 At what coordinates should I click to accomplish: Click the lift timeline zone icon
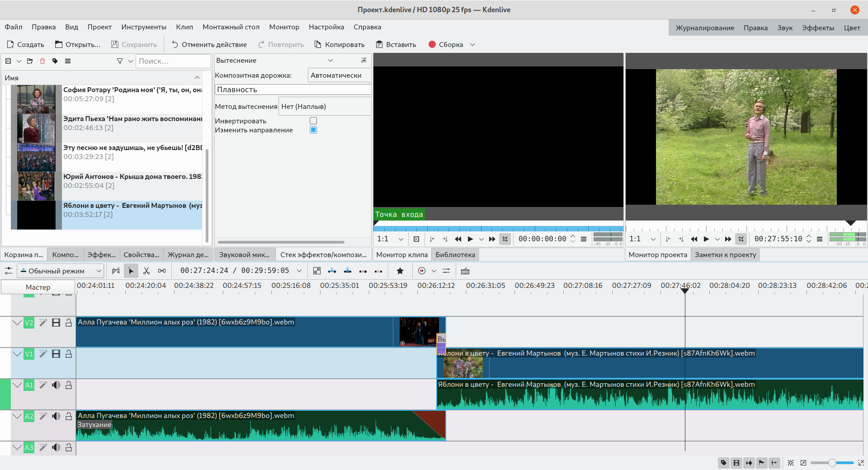(x=378, y=271)
